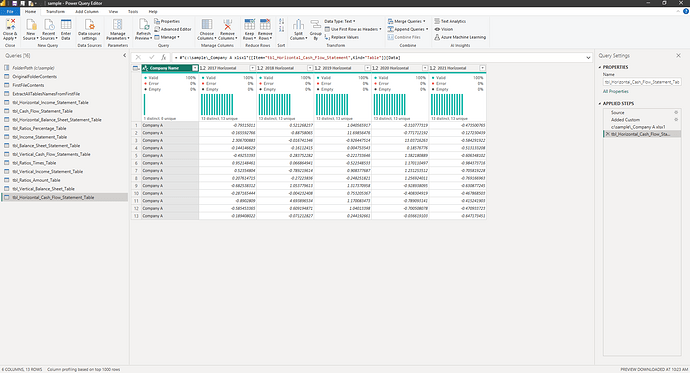The height and width of the screenshot is (373, 690).
Task: Switch to the Add Column tab
Action: coord(87,11)
